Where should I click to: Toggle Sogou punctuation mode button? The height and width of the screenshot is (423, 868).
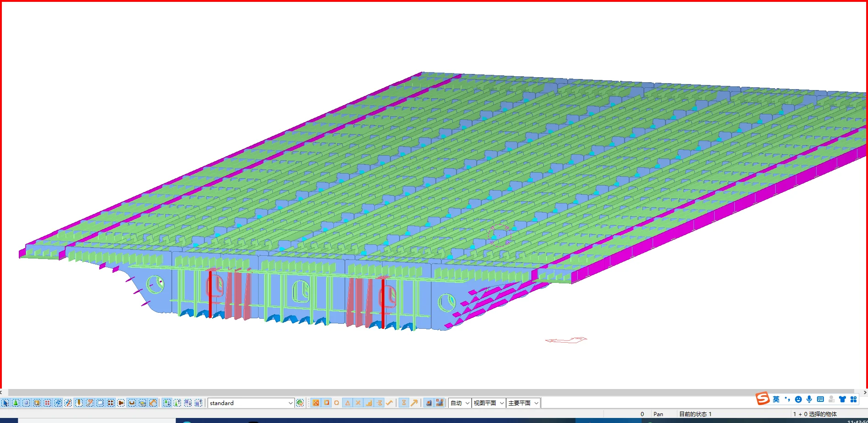click(x=787, y=399)
